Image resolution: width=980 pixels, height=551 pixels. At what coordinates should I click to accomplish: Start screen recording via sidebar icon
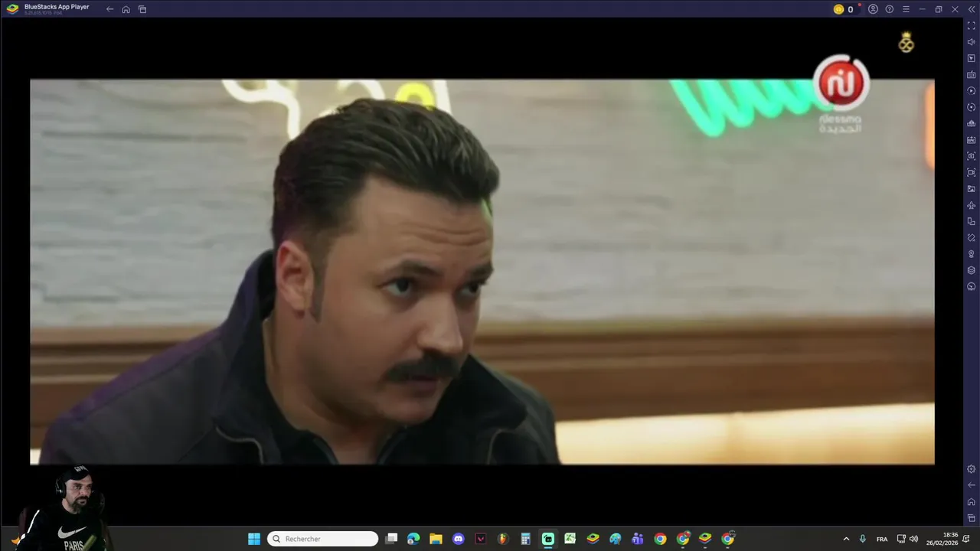click(x=971, y=172)
